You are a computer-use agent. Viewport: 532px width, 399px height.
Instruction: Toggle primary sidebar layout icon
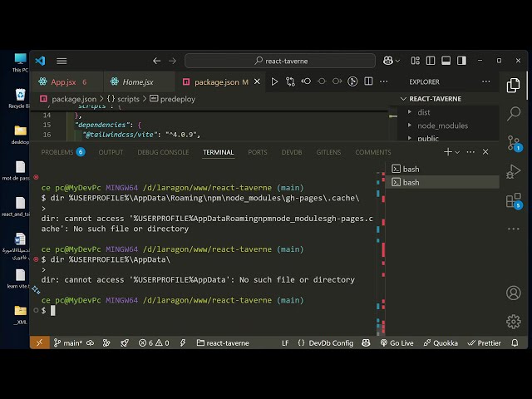coord(431,61)
